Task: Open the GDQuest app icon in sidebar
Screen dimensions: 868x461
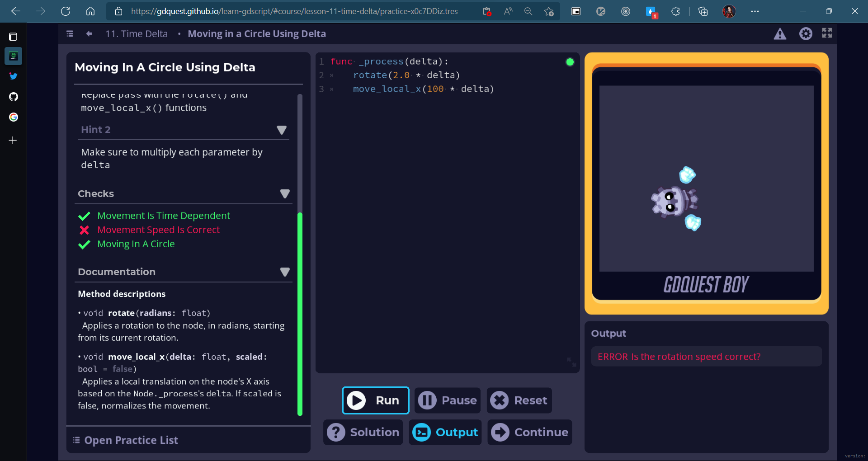Action: (14, 56)
